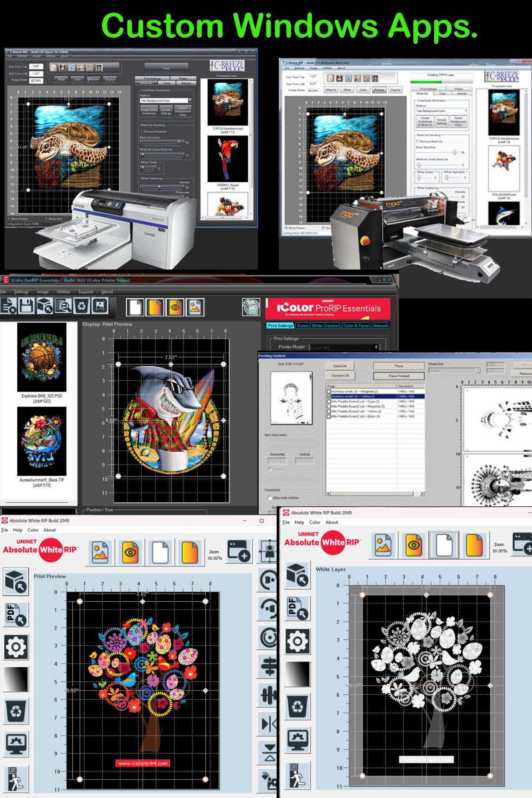Click the Place button in Nesting Control
This screenshot has height=798, width=532.
399,366
